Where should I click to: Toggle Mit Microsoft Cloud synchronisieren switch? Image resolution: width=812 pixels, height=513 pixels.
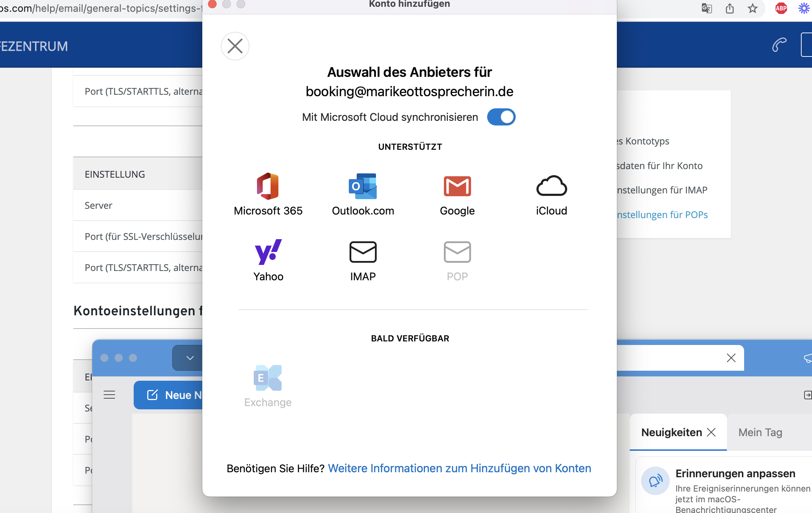tap(501, 117)
